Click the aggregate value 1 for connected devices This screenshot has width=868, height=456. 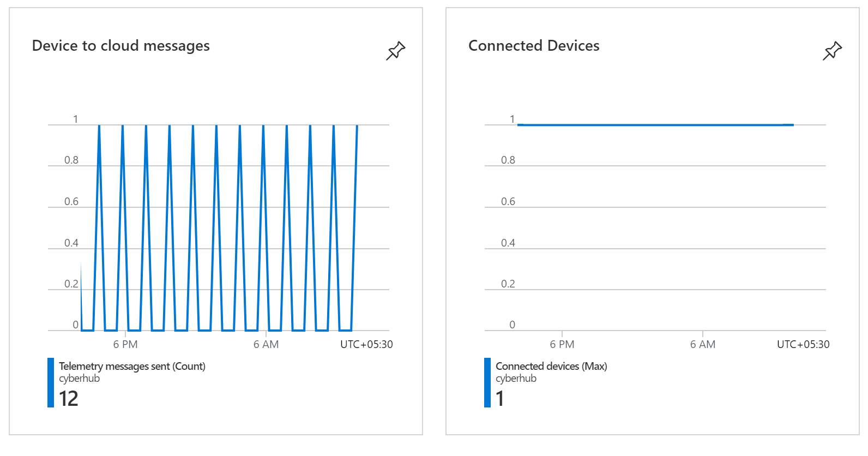coord(499,399)
